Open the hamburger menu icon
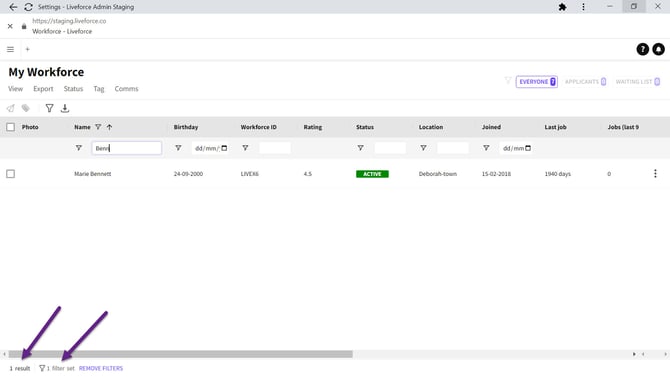The width and height of the screenshot is (670, 377). tap(10, 49)
